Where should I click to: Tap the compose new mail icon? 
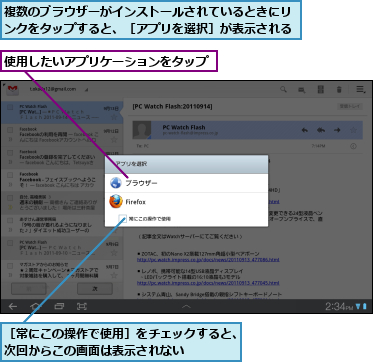(x=302, y=90)
